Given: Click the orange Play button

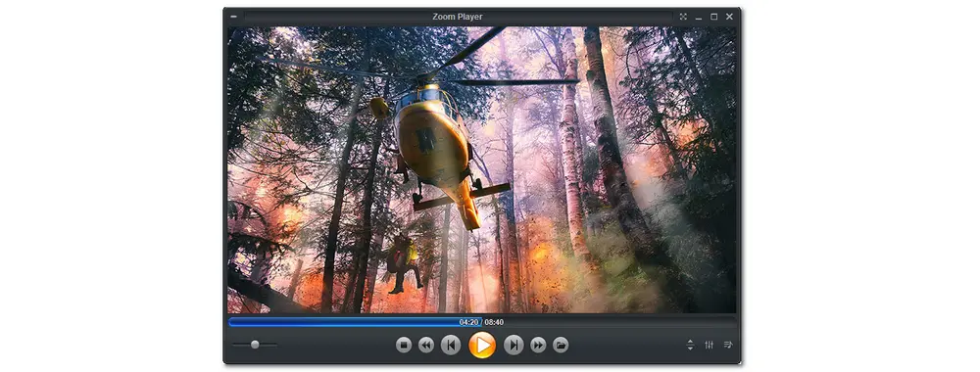Looking at the screenshot, I should [x=482, y=345].
